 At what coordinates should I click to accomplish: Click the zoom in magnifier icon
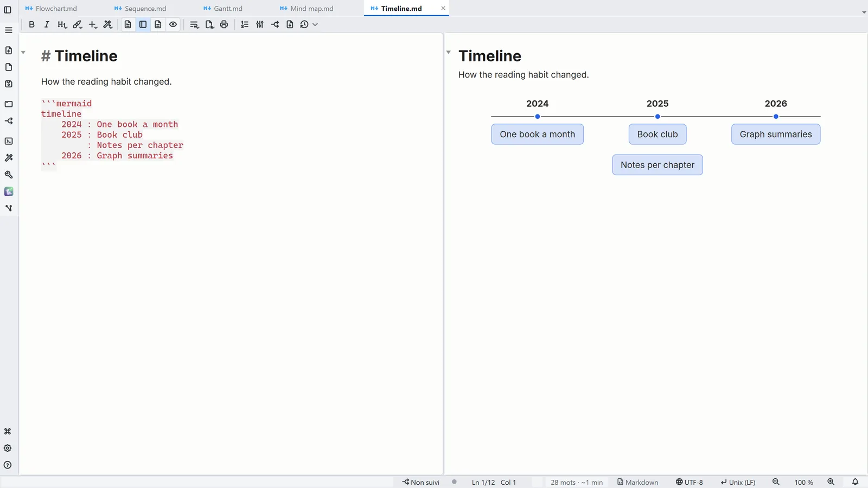831,482
